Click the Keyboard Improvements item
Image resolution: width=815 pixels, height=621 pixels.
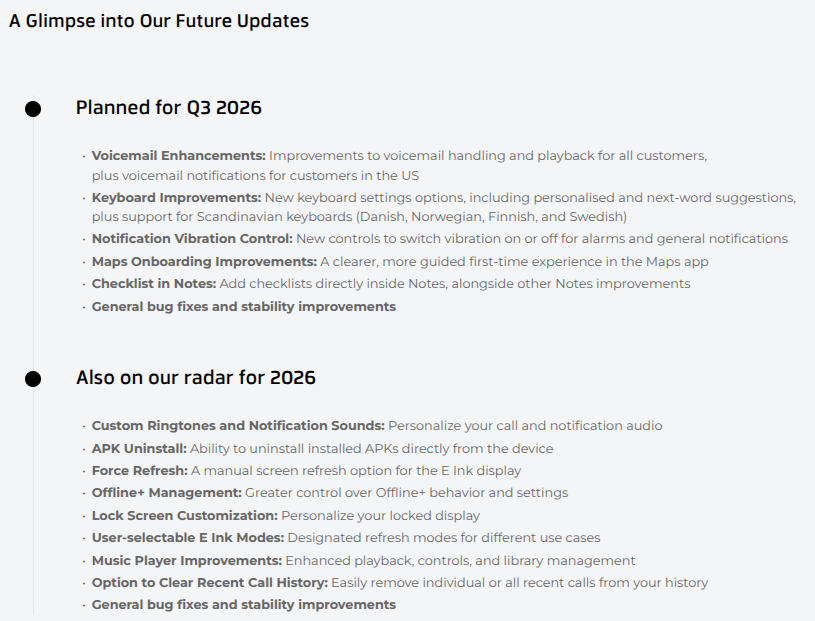click(444, 207)
